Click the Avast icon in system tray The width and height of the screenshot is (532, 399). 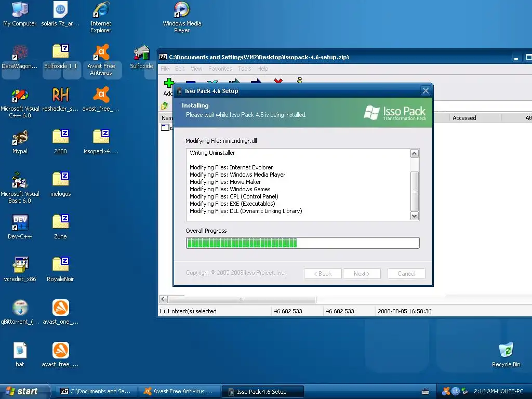(x=446, y=391)
